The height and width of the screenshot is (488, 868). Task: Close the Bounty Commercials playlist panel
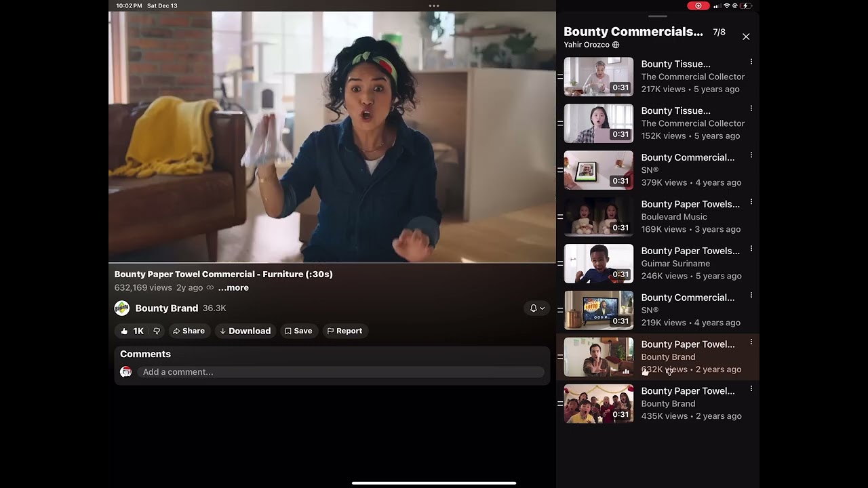pos(746,37)
